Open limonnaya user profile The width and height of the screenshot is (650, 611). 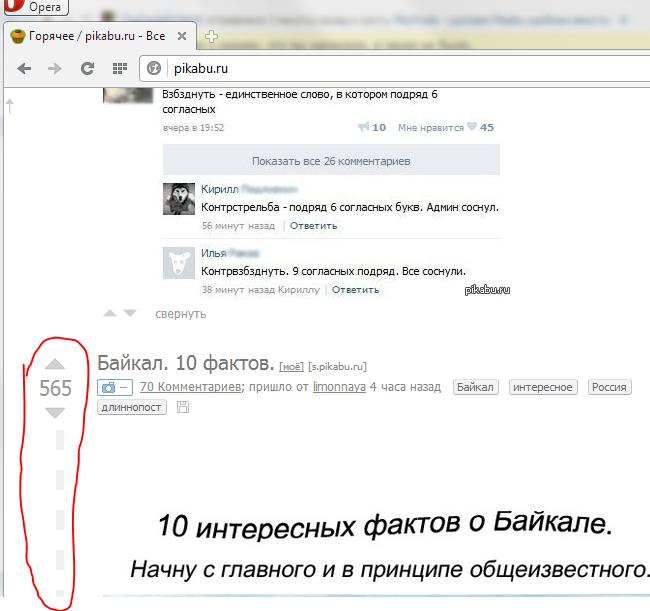339,387
